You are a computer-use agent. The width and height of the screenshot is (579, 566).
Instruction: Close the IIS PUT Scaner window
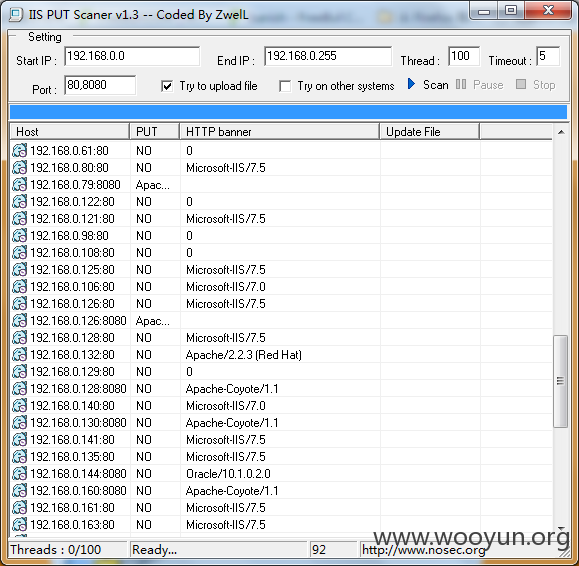click(548, 11)
